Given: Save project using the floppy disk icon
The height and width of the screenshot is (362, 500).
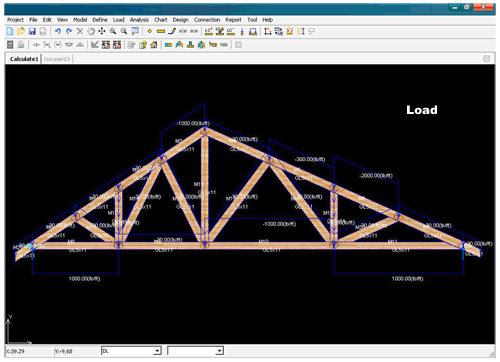Looking at the screenshot, I should point(32,31).
